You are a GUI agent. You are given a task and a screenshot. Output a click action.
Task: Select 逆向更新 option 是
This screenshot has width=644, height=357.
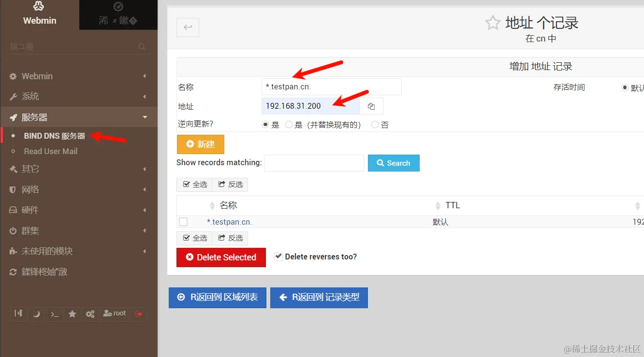coord(265,125)
